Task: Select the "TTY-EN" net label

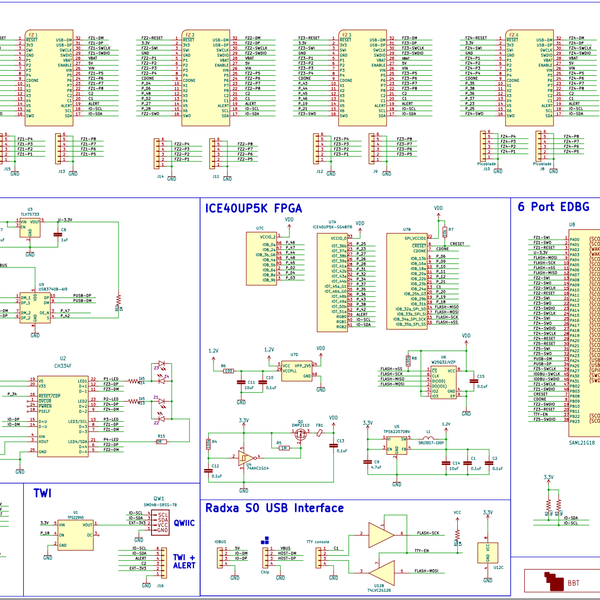Action: [422, 551]
